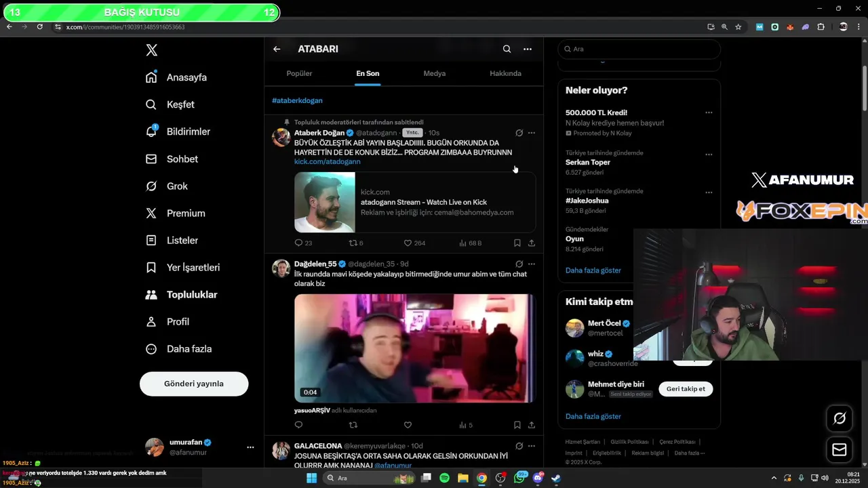
Task: Reply to Dağdelen_55 post
Action: click(298, 425)
